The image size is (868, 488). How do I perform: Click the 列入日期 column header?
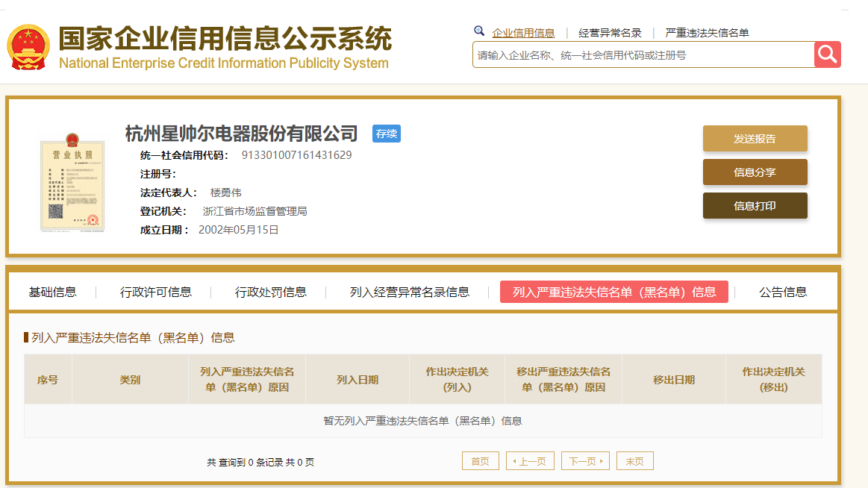357,380
